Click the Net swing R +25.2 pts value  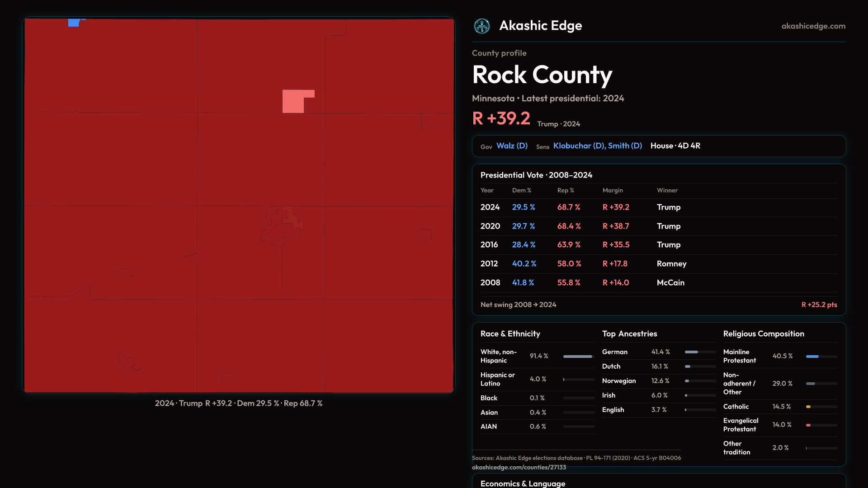tap(819, 305)
